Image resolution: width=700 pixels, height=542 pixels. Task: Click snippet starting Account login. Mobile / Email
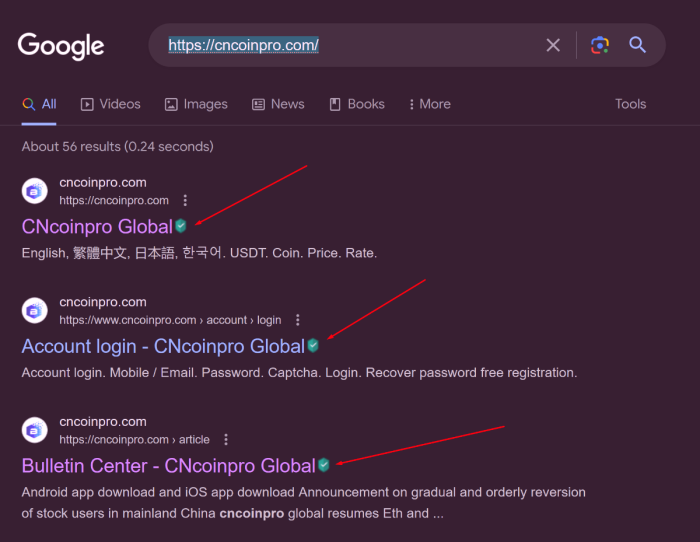click(299, 373)
